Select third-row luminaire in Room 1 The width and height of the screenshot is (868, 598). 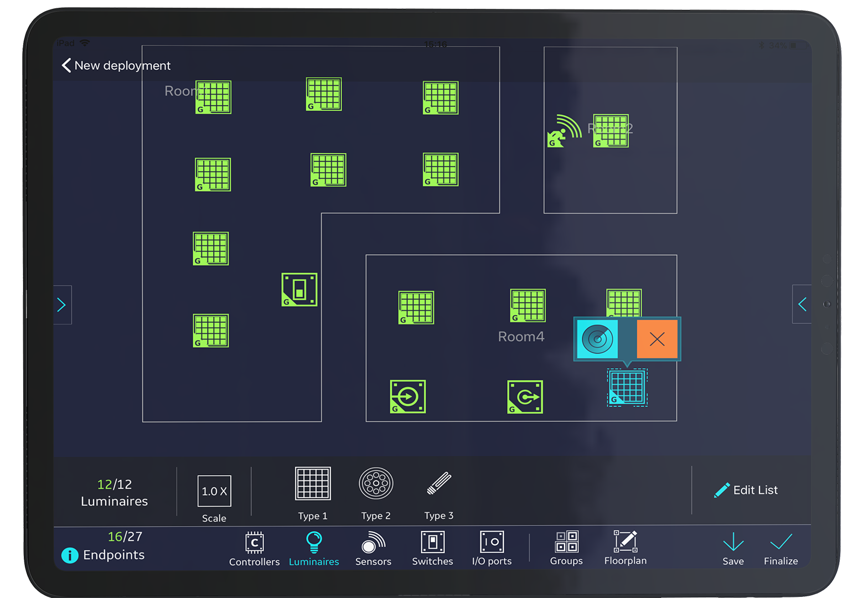coord(211,249)
